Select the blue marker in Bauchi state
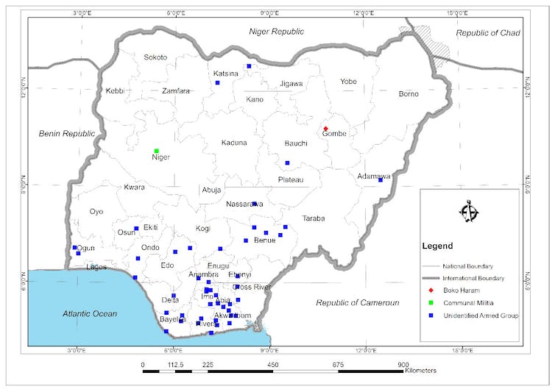This screenshot has width=555, height=392. click(x=287, y=163)
